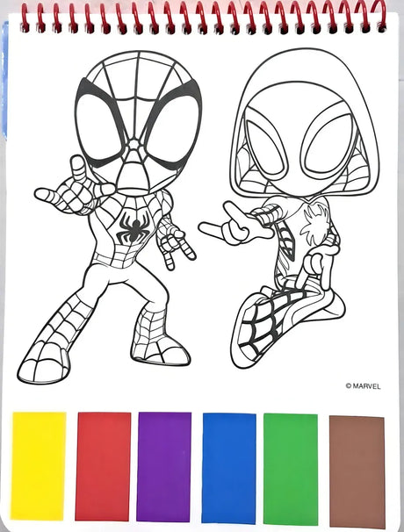Choose the brown paint swatch
This screenshot has height=532, width=404.
tap(357, 471)
